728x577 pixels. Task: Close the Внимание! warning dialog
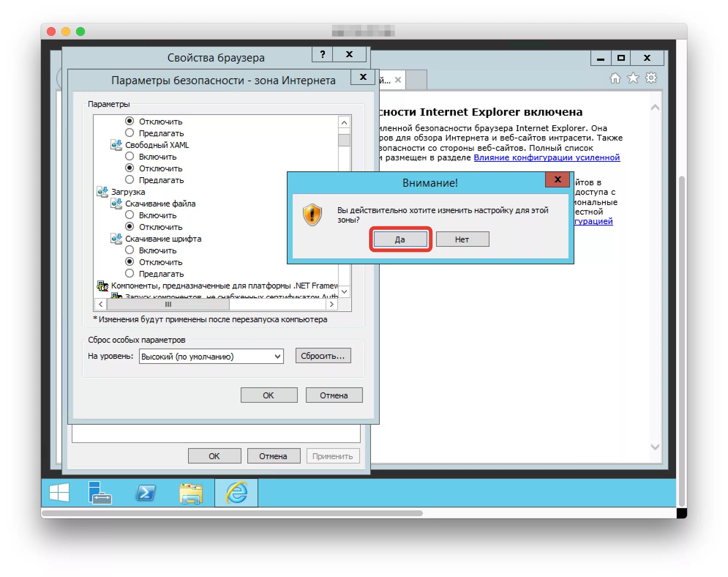tap(558, 179)
